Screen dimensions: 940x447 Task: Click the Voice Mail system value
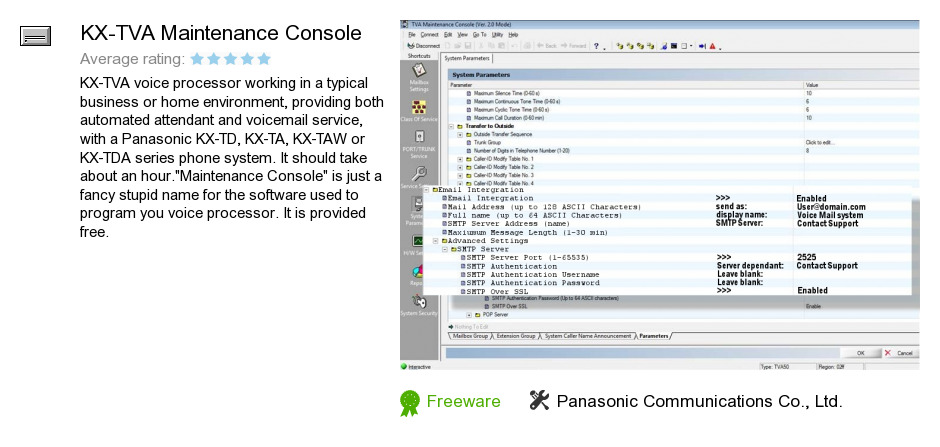(x=830, y=215)
